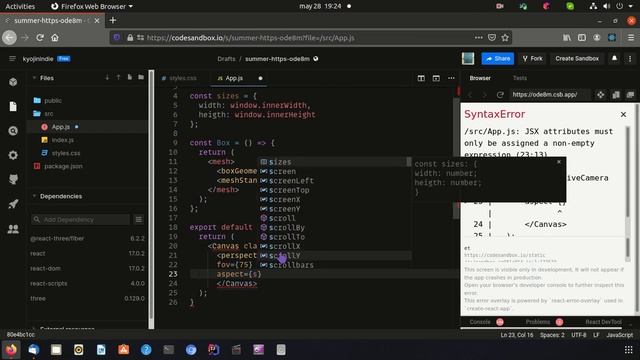Select scrollbars autocomplete suggestion
The height and width of the screenshot is (360, 640).
[335, 265]
